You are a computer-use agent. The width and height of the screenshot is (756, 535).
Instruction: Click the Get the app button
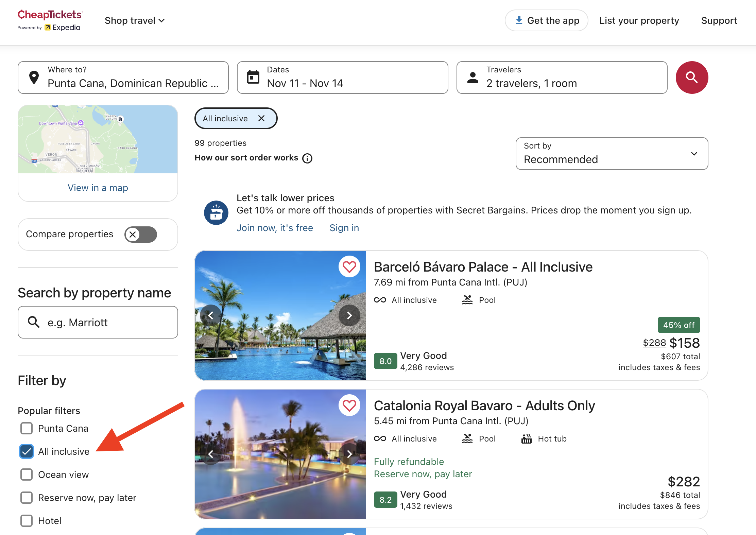click(547, 20)
